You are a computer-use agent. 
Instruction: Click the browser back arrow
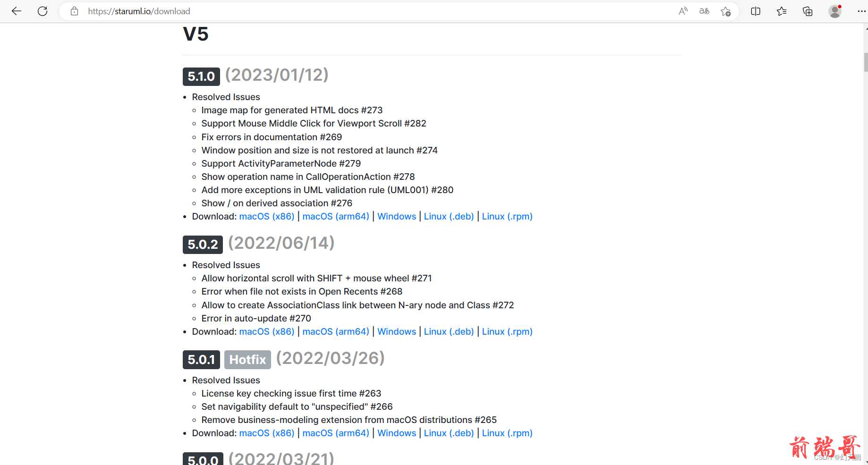[x=17, y=11]
